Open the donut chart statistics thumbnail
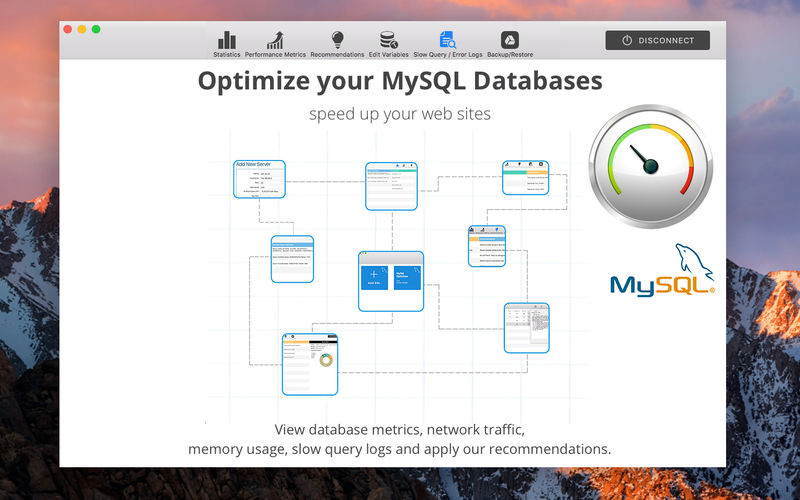This screenshot has height=500, width=800. [x=310, y=363]
